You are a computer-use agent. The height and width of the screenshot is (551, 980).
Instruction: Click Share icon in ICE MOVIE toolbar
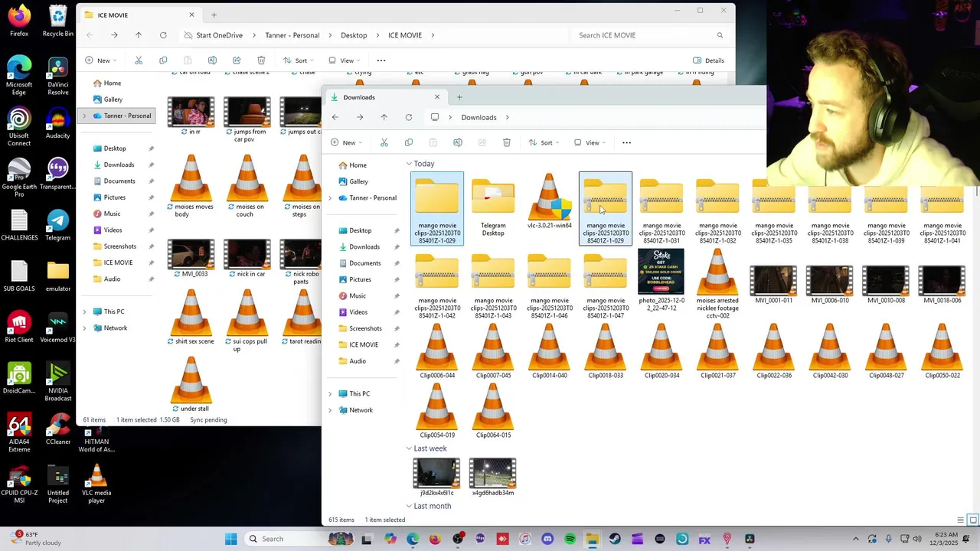point(237,60)
